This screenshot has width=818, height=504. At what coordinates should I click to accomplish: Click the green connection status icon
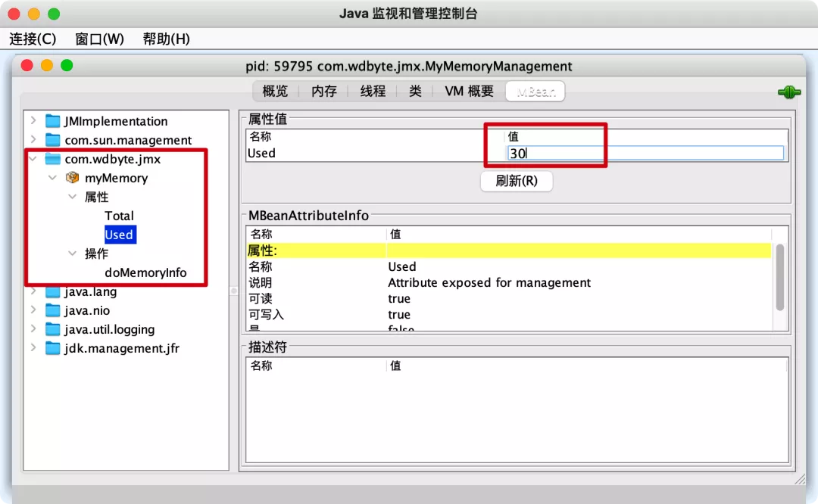(788, 92)
